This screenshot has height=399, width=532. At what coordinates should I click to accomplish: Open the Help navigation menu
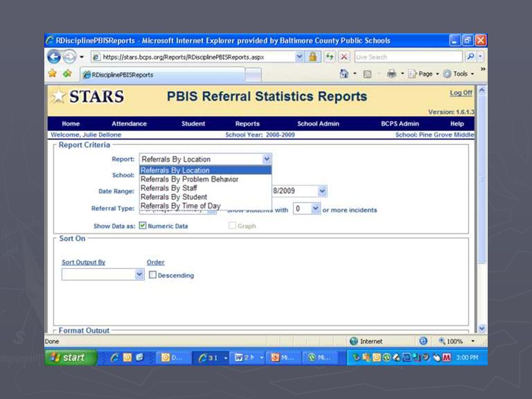click(457, 124)
